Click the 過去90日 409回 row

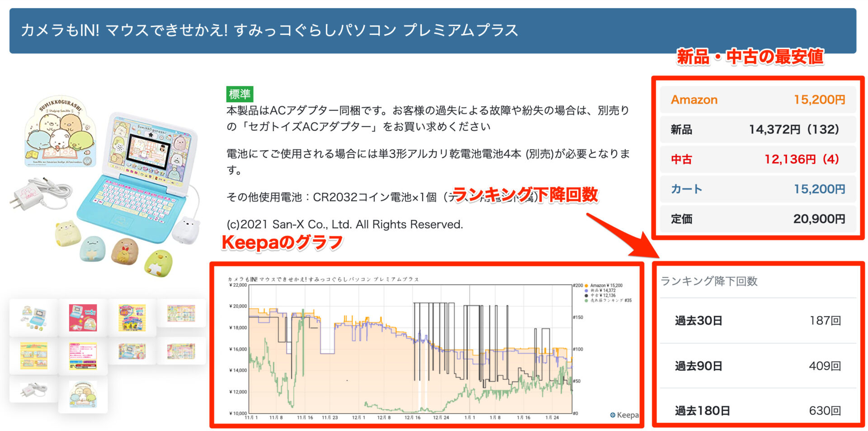click(758, 365)
